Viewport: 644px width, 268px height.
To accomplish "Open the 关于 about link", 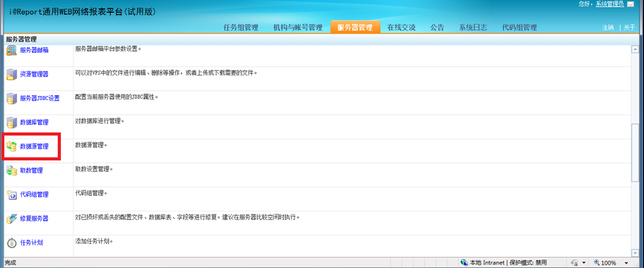I will pos(629,28).
